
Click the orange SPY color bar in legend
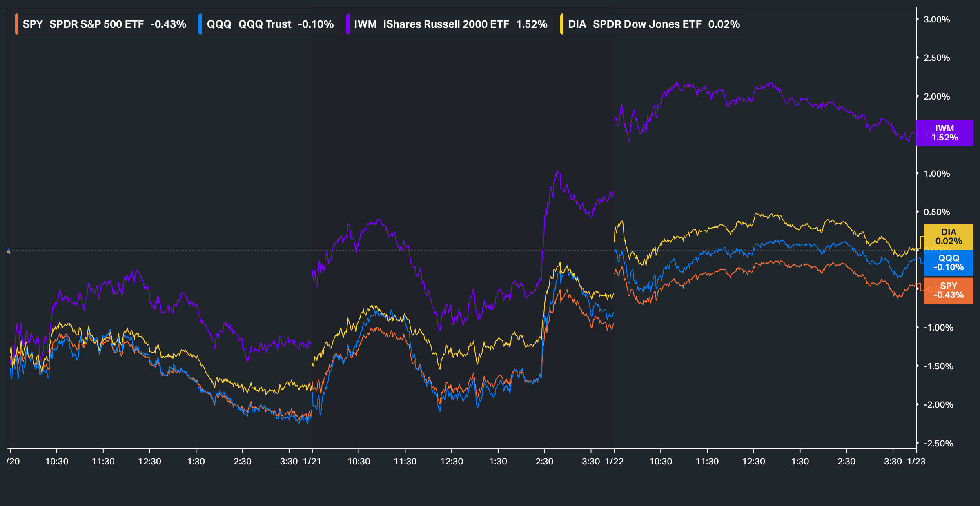16,24
